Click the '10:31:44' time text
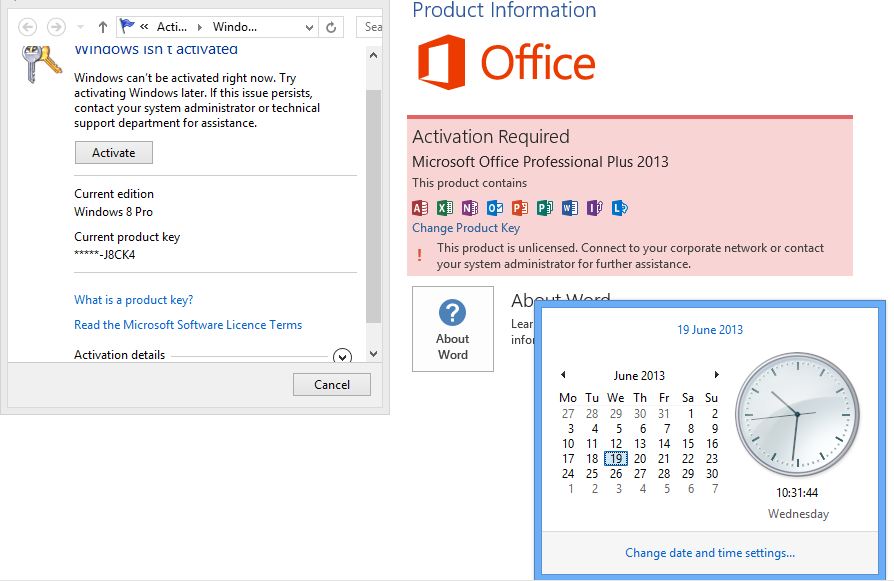894x581 pixels. pyautogui.click(x=797, y=493)
